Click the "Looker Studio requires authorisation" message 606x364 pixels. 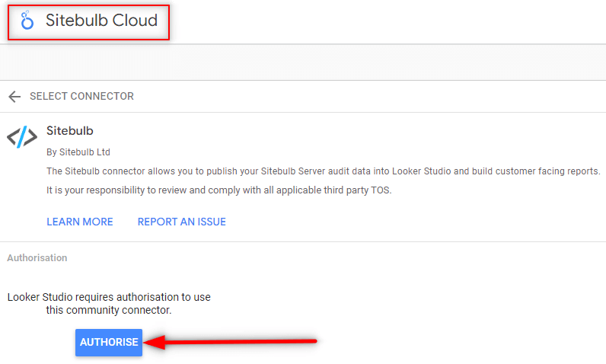(109, 303)
